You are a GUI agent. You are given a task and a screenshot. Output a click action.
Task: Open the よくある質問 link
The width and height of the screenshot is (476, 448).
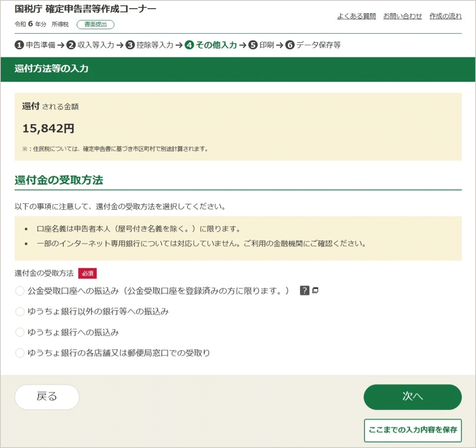pyautogui.click(x=356, y=16)
